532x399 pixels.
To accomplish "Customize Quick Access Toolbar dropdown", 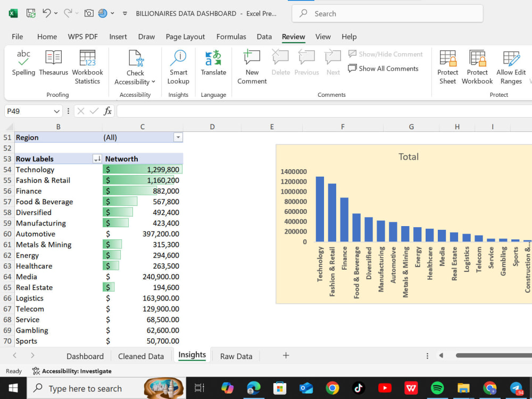I will point(125,14).
